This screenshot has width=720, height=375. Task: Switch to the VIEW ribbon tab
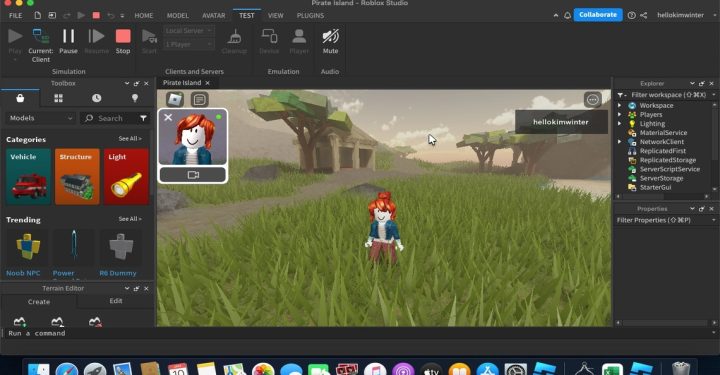[276, 15]
